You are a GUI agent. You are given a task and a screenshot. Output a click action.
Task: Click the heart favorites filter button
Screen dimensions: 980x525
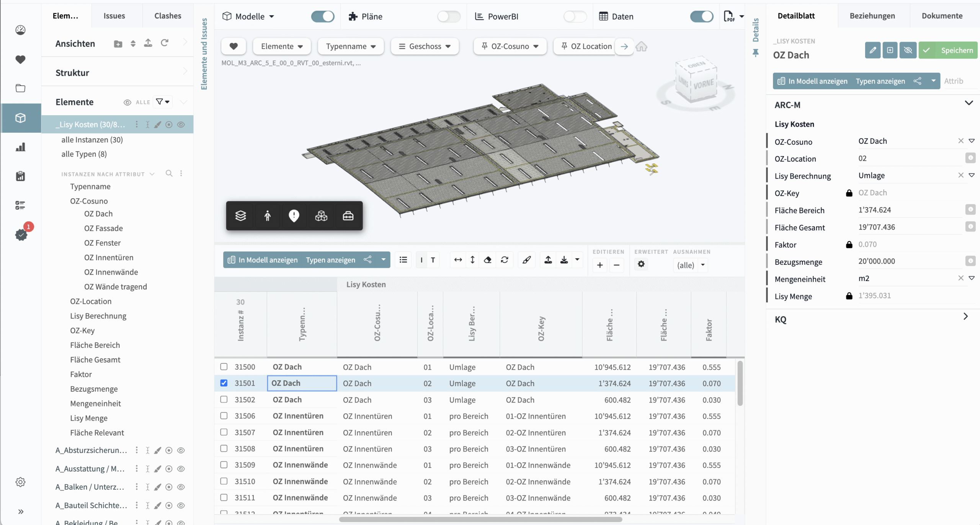234,46
